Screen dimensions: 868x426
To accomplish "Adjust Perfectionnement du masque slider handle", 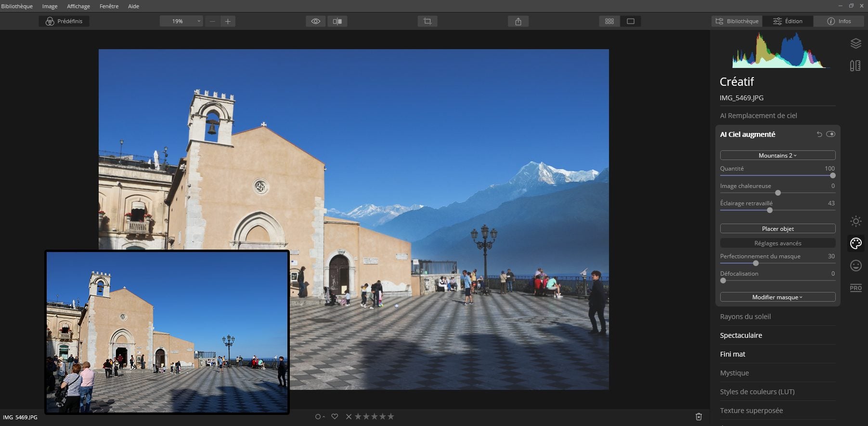I will pos(756,263).
